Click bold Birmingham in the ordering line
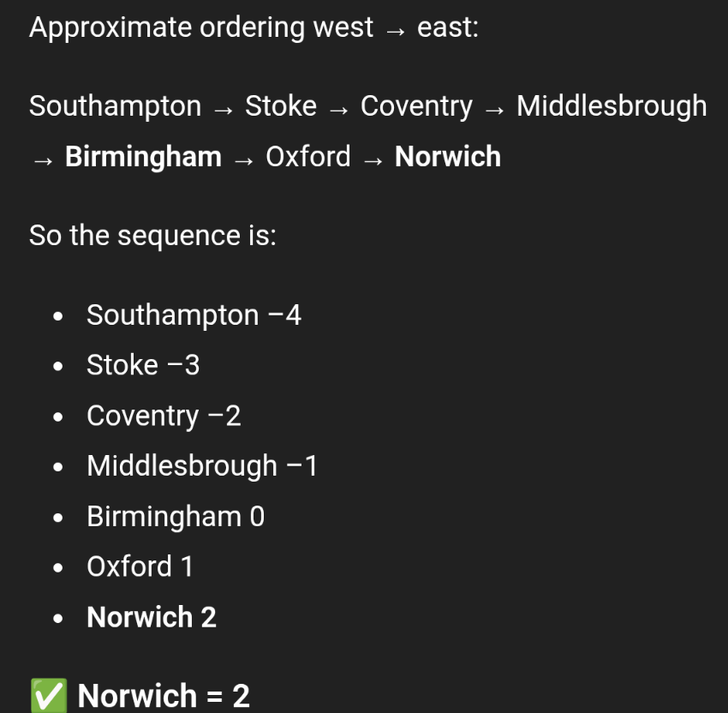Image resolution: width=728 pixels, height=713 pixels. pyautogui.click(x=143, y=157)
